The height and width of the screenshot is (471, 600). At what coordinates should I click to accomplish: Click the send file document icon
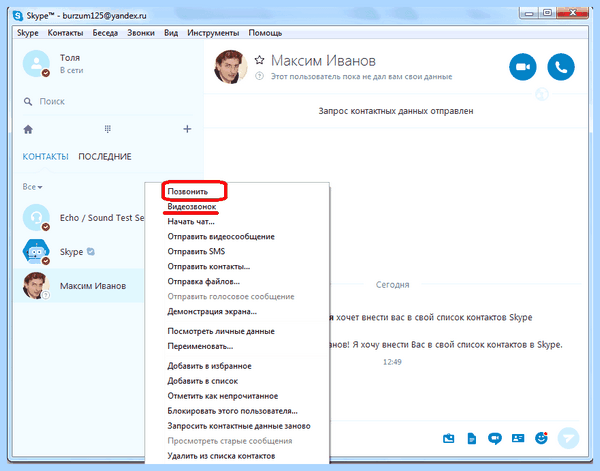coord(472,438)
